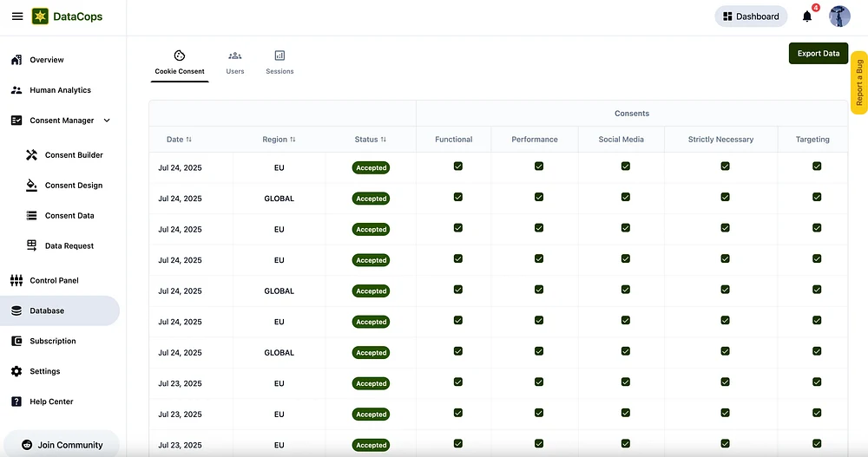Sort by the Date column arrows
Image resolution: width=868 pixels, height=457 pixels.
click(189, 140)
